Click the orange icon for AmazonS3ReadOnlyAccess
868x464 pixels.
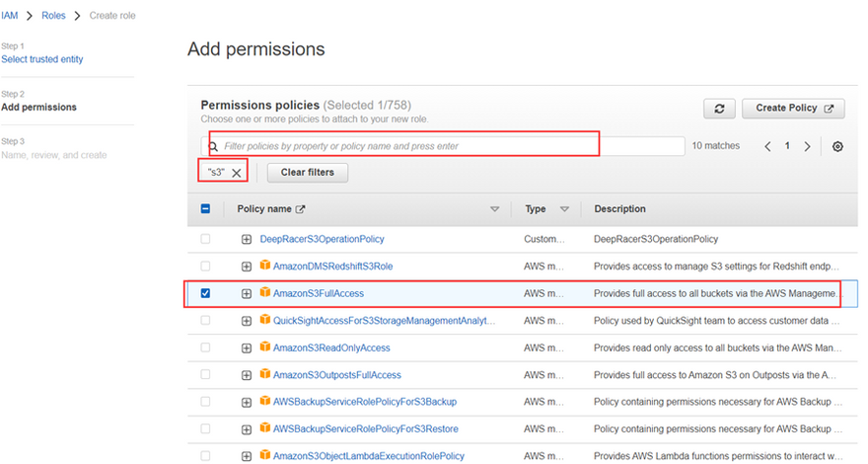(265, 347)
